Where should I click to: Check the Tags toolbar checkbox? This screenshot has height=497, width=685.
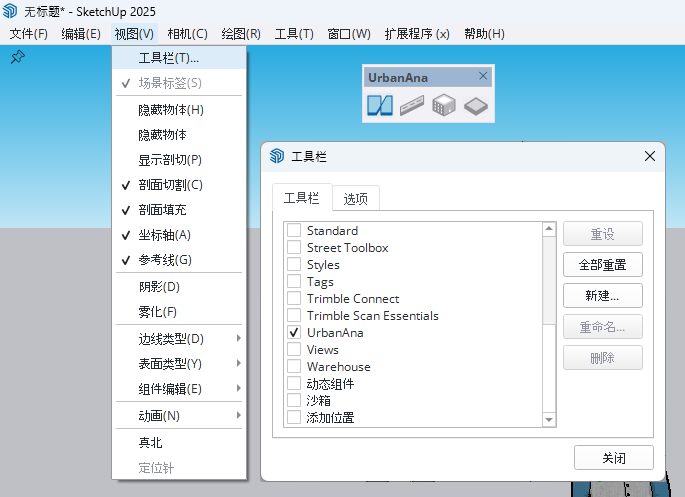coord(294,281)
